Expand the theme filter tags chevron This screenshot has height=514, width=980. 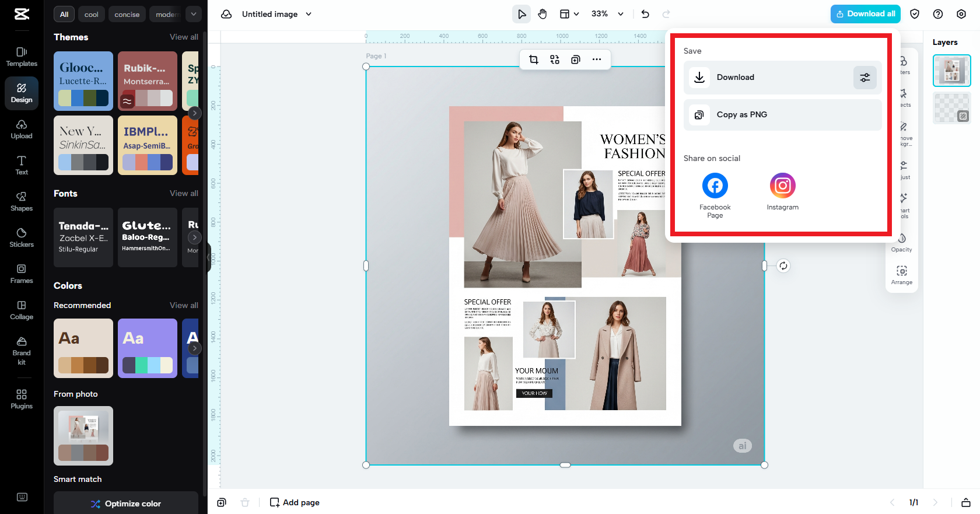[193, 14]
